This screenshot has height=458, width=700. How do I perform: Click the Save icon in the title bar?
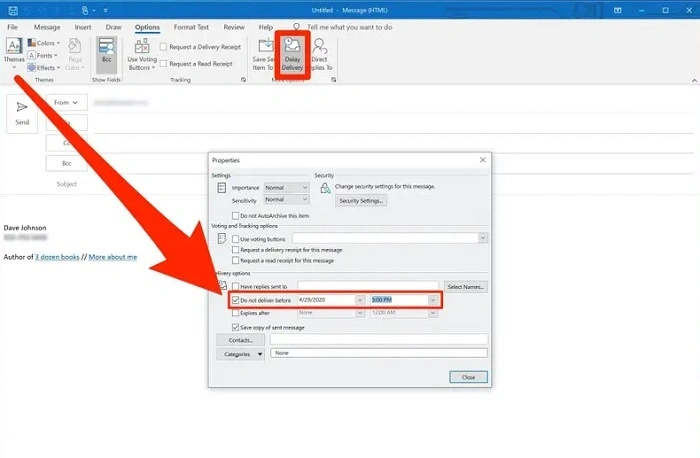[x=13, y=10]
